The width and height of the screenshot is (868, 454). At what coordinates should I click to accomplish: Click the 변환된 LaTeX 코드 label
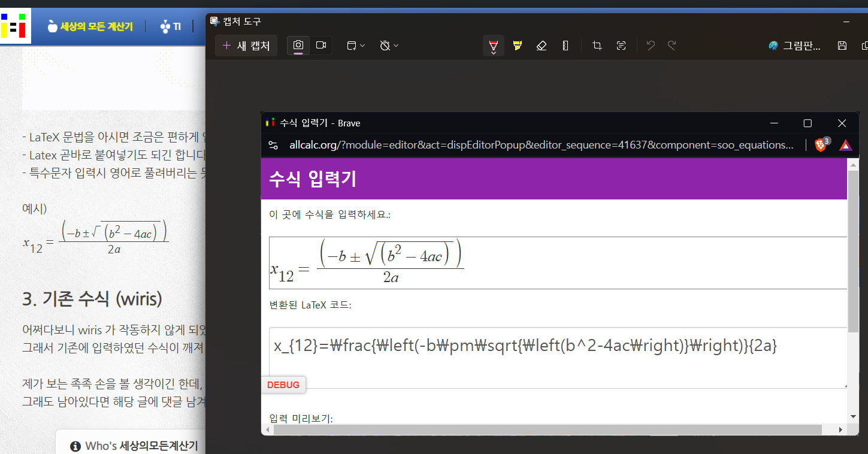(310, 305)
